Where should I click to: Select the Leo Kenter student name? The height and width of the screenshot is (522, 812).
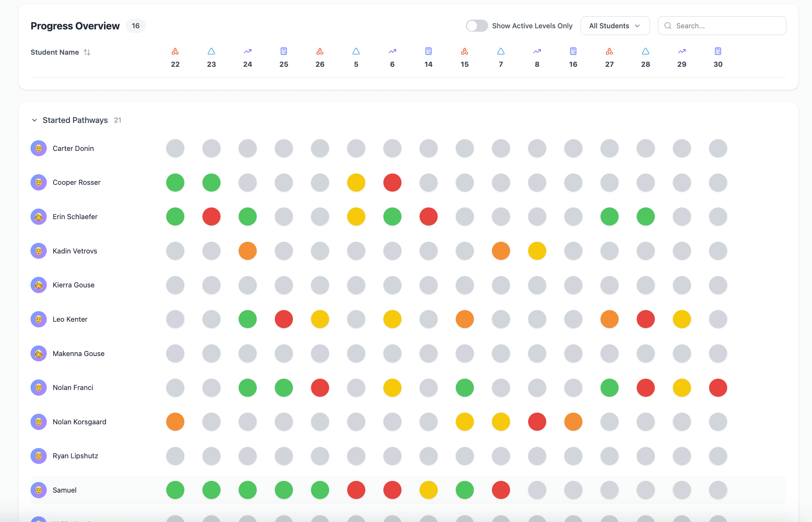pos(70,319)
